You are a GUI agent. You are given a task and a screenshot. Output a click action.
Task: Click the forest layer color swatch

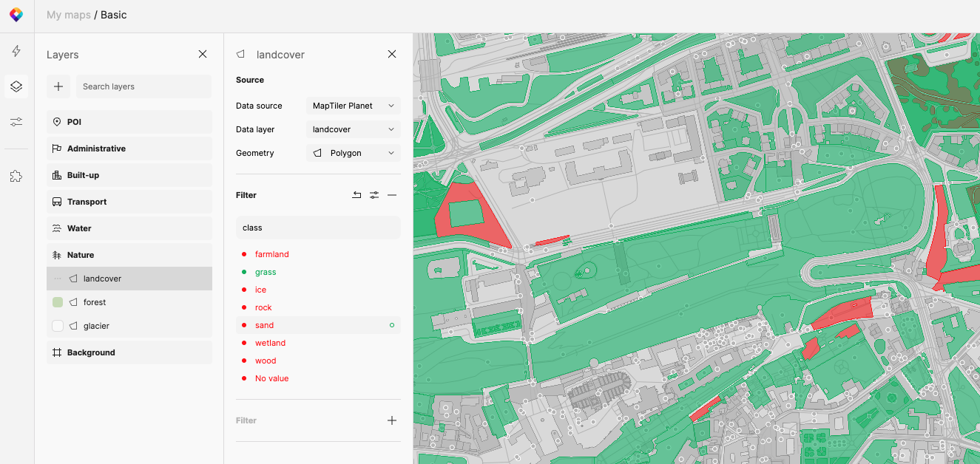[58, 302]
